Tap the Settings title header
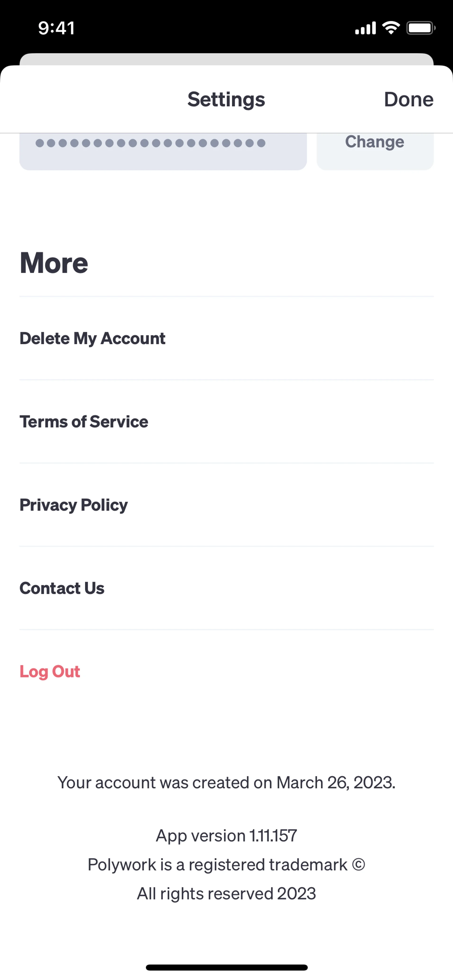This screenshot has height=980, width=453. click(x=226, y=100)
